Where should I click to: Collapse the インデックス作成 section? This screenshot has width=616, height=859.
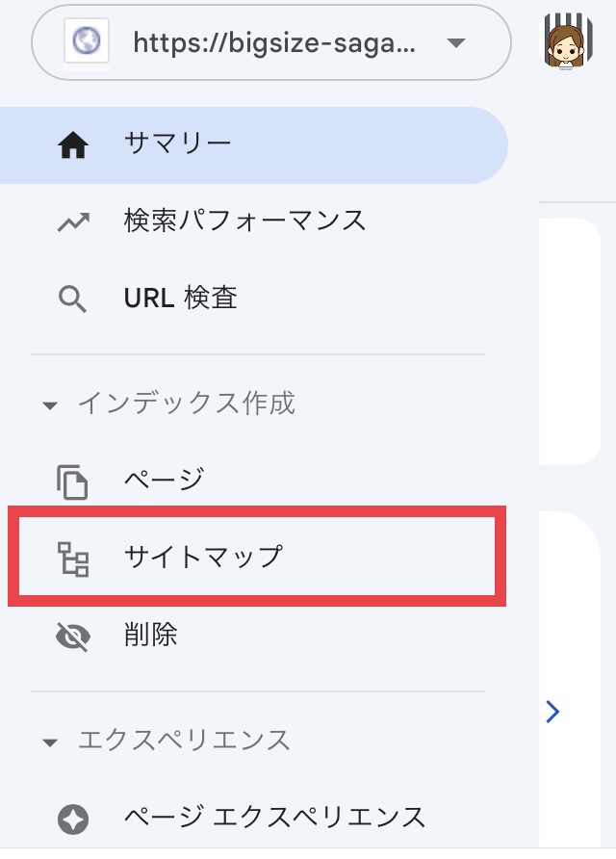point(50,405)
